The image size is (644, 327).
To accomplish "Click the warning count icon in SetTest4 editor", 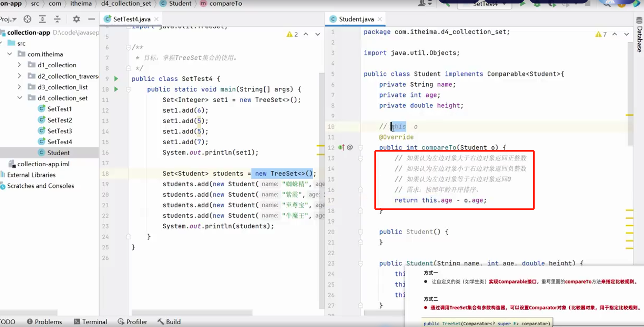I will click(x=292, y=34).
